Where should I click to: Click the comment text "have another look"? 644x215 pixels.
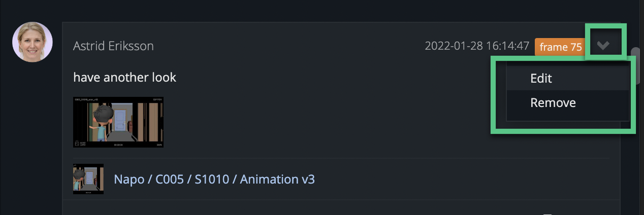[x=125, y=77]
